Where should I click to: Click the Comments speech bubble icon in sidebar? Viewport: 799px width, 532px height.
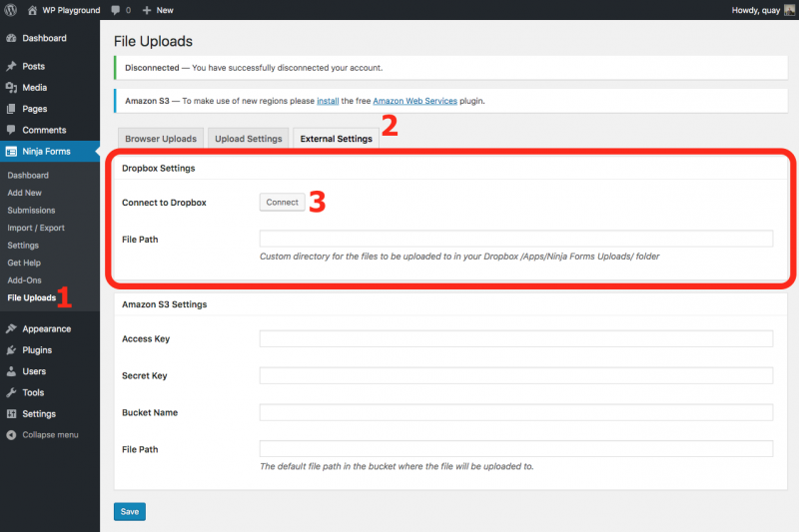click(x=11, y=130)
